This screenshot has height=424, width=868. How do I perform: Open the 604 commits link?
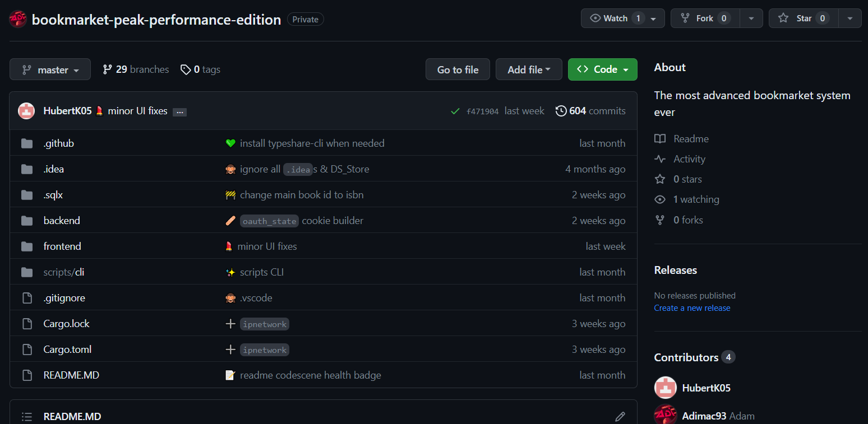[590, 111]
